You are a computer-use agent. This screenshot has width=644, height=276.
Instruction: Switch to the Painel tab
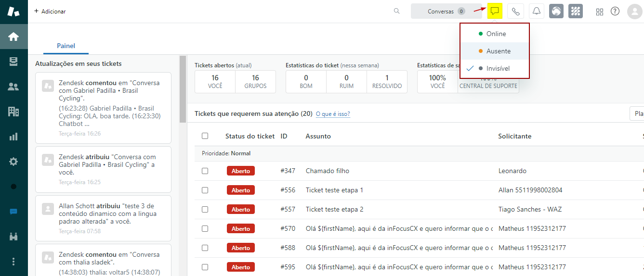pyautogui.click(x=66, y=46)
